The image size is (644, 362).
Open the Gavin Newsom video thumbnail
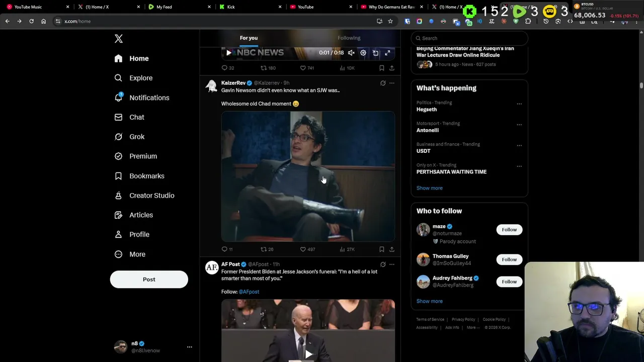pyautogui.click(x=308, y=176)
